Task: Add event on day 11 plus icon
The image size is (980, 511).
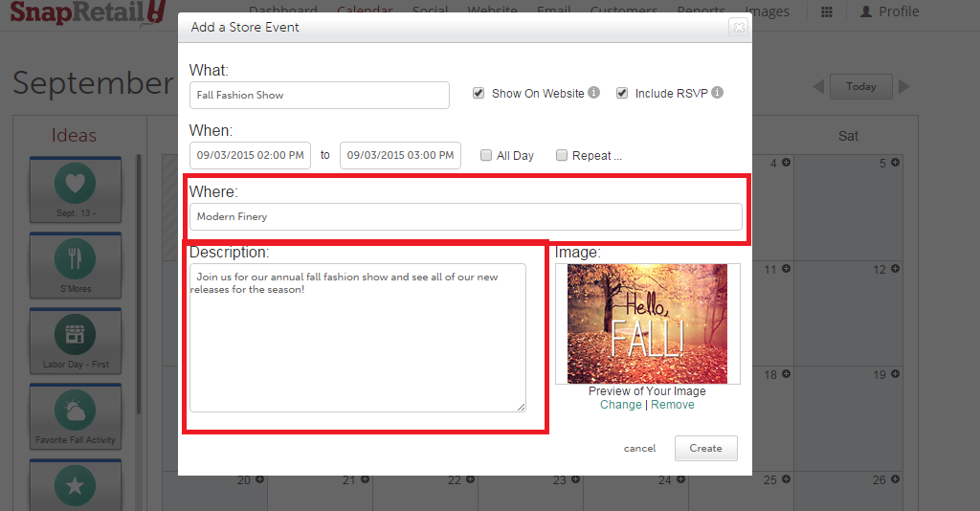Action: point(787,269)
